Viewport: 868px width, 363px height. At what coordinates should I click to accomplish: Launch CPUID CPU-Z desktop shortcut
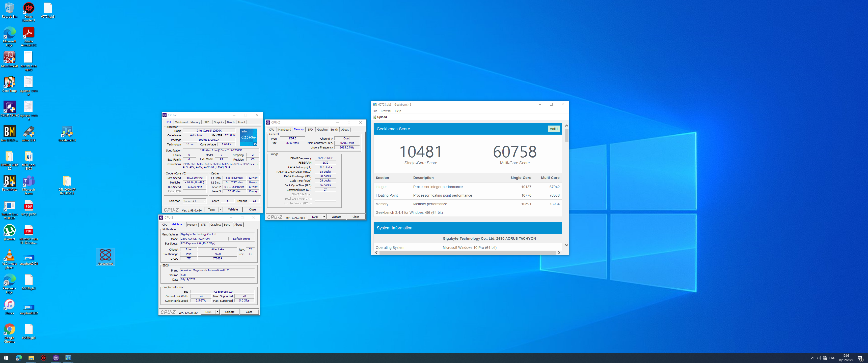click(9, 109)
